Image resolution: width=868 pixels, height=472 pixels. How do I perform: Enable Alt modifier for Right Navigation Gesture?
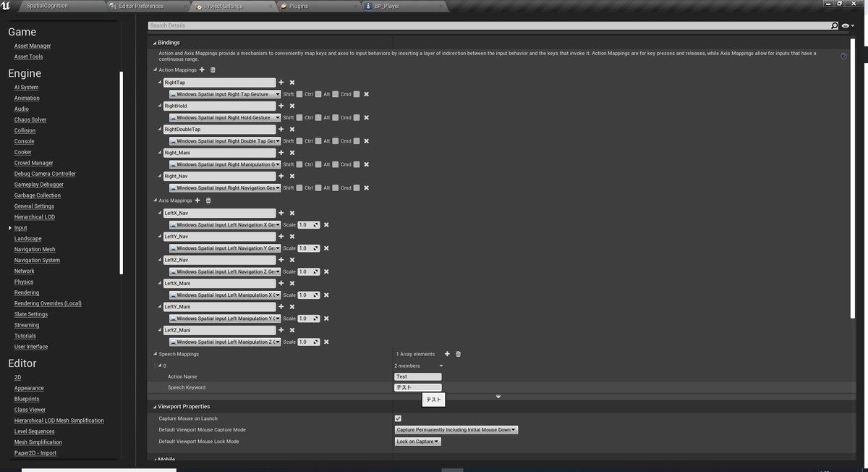(336, 187)
